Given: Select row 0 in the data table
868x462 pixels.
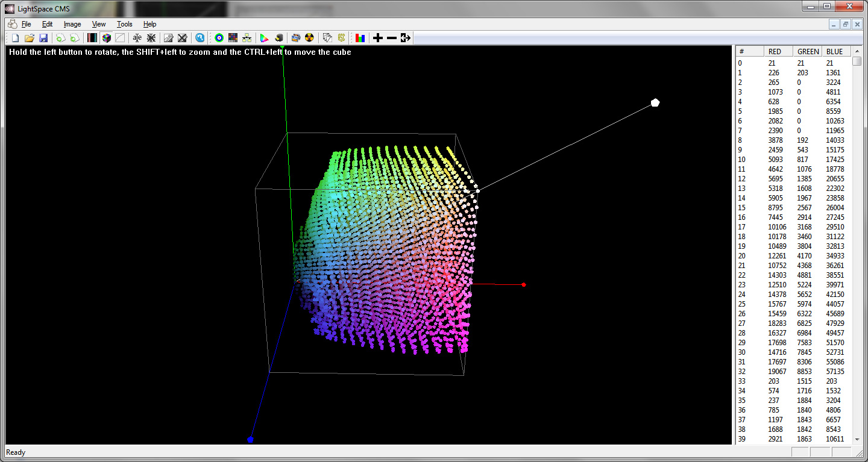Looking at the screenshot, I should pos(793,63).
